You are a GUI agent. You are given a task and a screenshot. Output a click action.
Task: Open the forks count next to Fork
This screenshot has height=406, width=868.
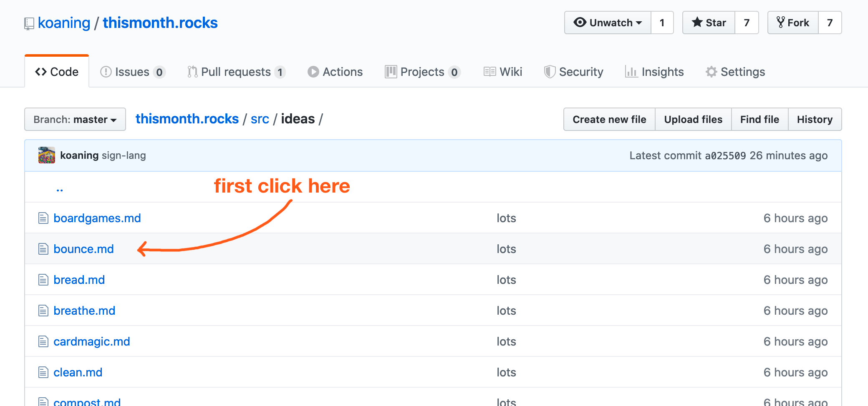click(830, 23)
